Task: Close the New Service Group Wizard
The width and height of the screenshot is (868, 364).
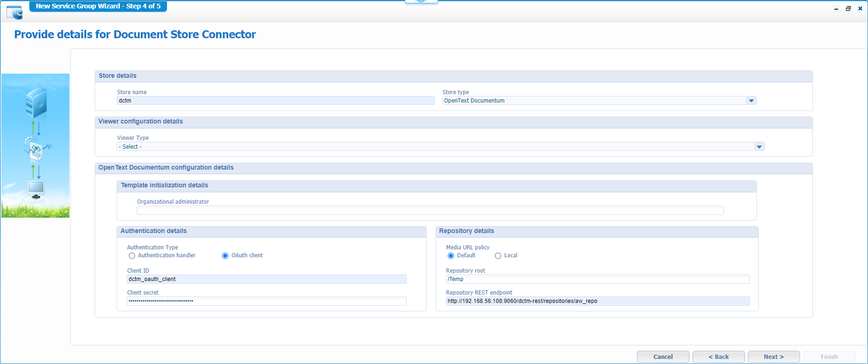Action: click(860, 8)
